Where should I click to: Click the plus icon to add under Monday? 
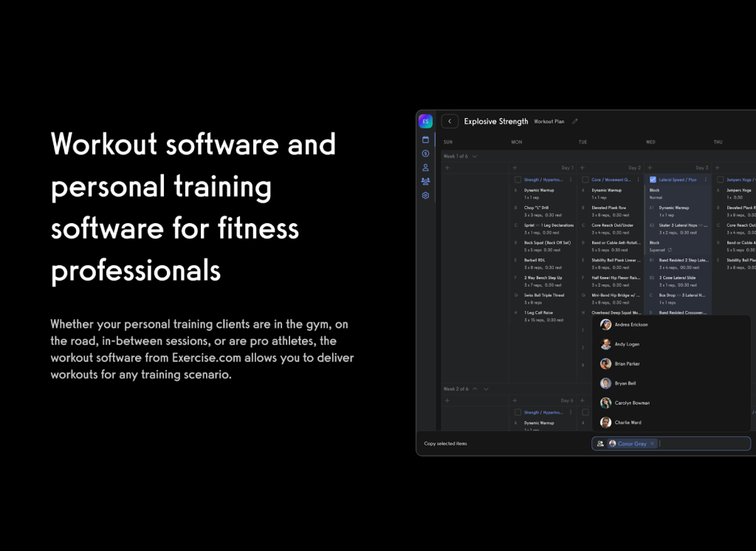coord(514,168)
